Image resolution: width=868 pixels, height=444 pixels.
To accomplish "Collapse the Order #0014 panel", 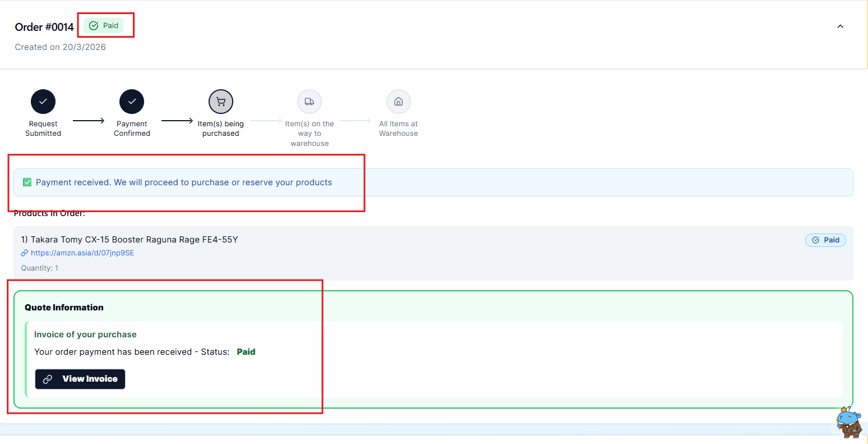I will 840,26.
